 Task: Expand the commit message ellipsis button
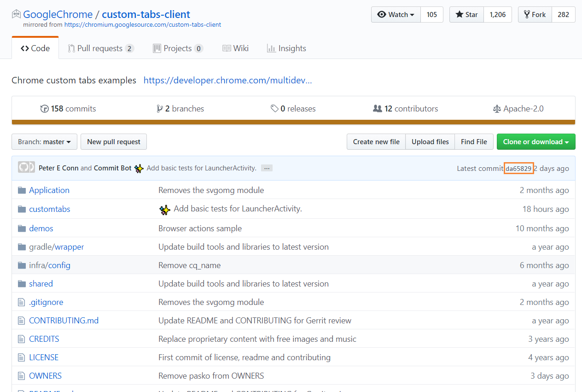[x=267, y=168]
